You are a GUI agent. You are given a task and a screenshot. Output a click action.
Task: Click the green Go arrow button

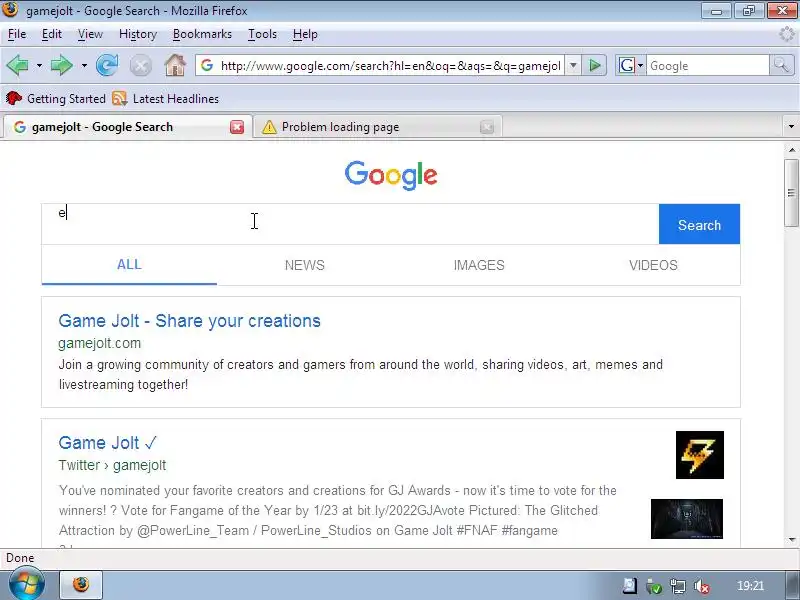tap(594, 65)
